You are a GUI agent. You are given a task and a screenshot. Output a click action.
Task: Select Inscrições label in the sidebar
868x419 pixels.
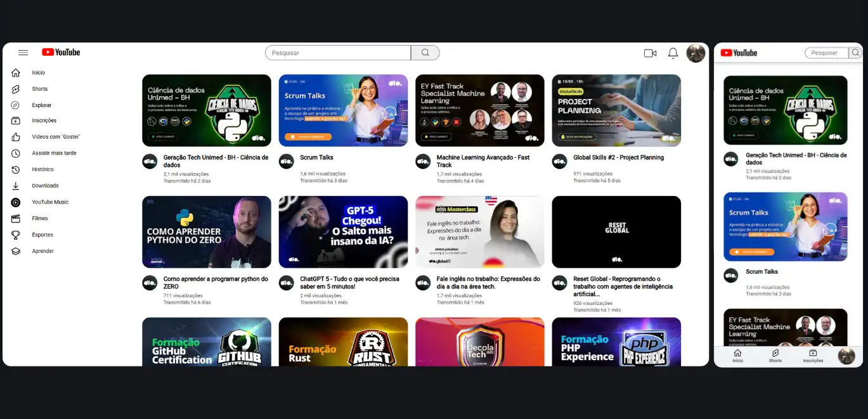44,120
